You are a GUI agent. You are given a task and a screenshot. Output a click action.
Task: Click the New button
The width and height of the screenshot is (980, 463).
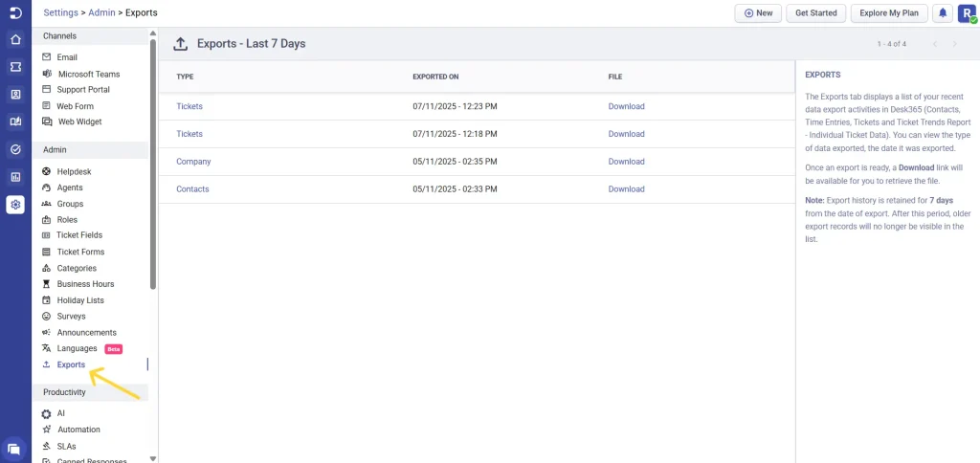click(x=758, y=13)
